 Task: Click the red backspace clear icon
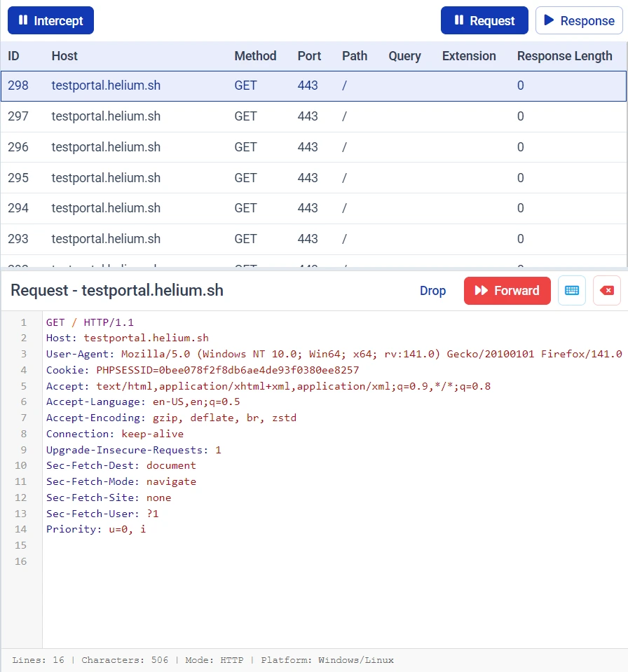tap(607, 291)
